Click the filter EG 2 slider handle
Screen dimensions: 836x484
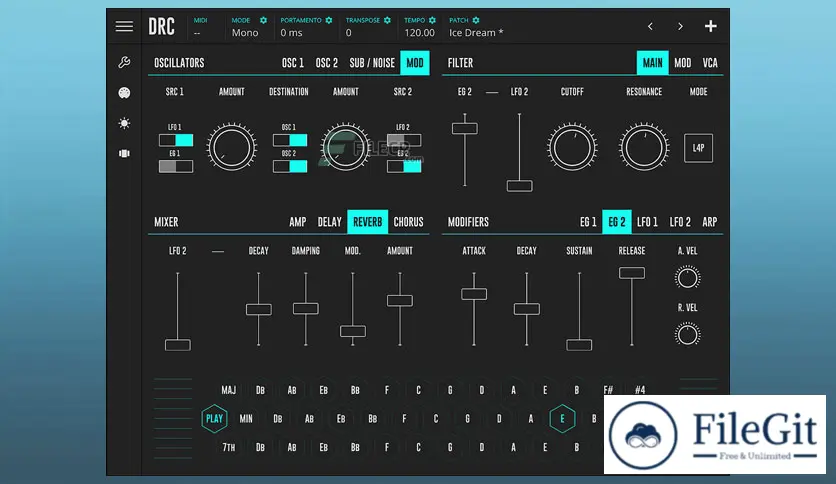point(465,128)
